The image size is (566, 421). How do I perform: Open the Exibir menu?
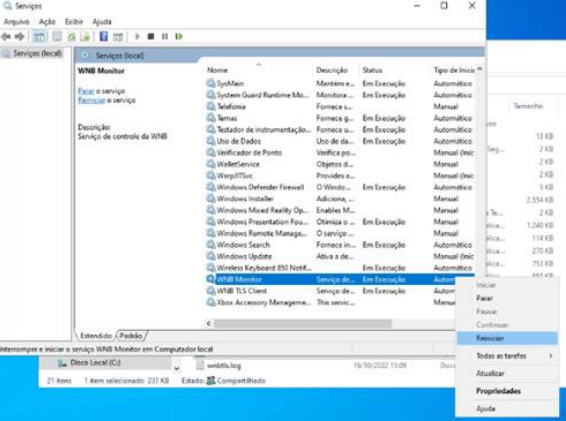click(x=74, y=22)
